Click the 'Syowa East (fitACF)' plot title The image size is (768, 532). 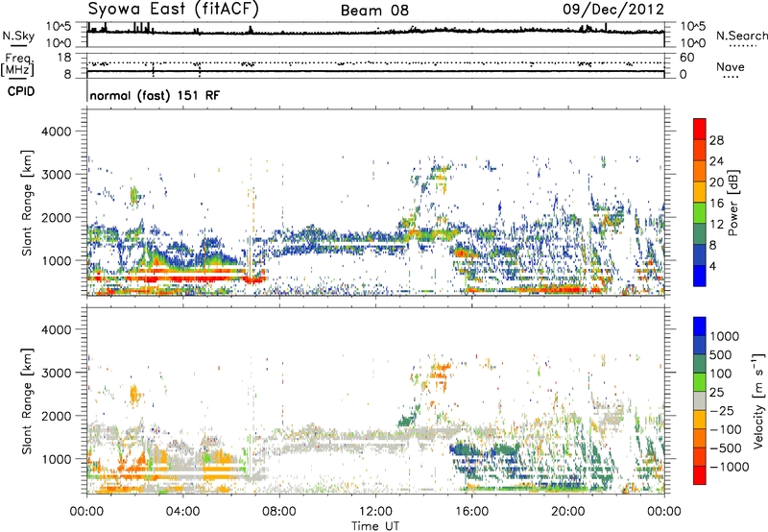[173, 10]
